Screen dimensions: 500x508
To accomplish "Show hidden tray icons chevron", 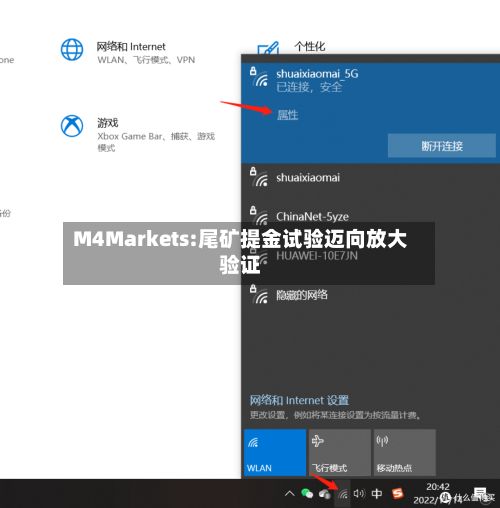I will click(x=289, y=493).
